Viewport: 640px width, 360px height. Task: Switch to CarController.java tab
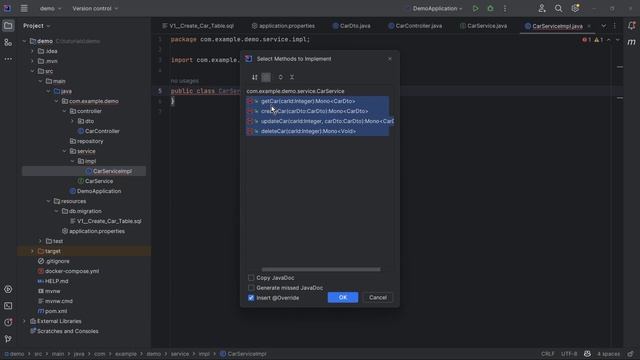pyautogui.click(x=415, y=26)
